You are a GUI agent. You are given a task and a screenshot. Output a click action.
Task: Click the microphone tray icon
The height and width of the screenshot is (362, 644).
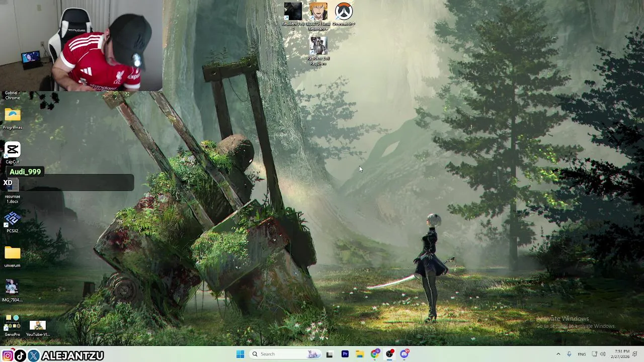[569, 354]
